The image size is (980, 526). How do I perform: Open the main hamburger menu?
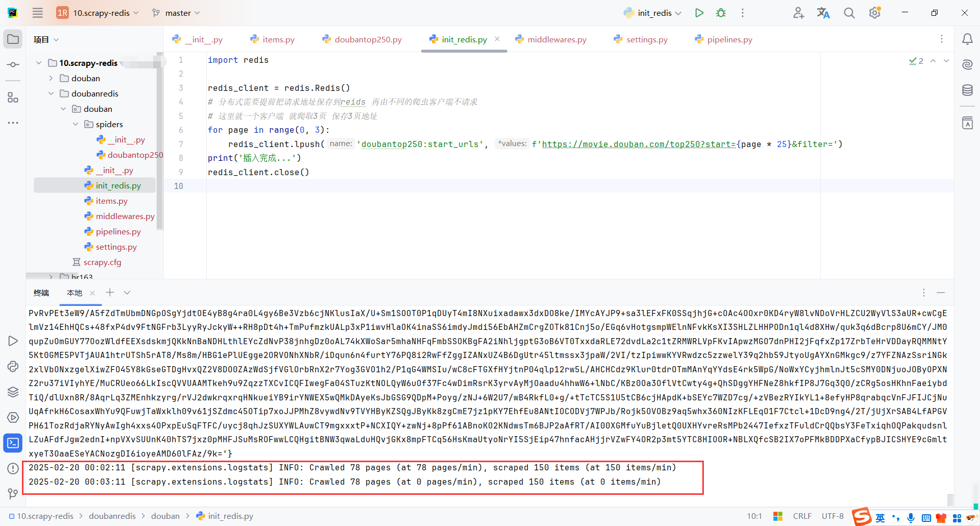[x=37, y=12]
